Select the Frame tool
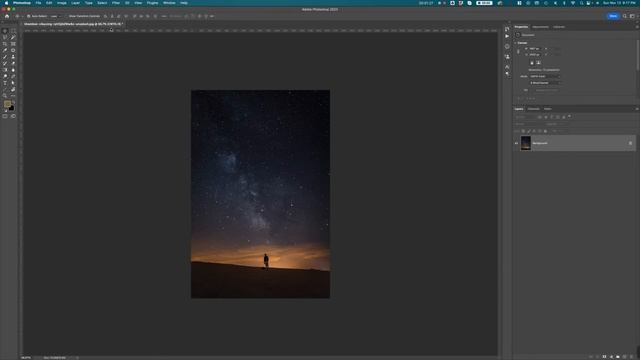 (13, 44)
